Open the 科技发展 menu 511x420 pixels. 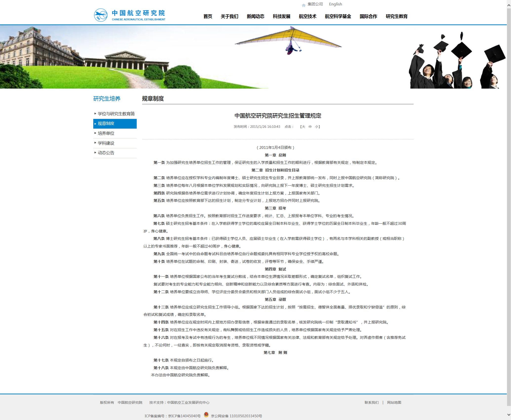[x=282, y=16]
